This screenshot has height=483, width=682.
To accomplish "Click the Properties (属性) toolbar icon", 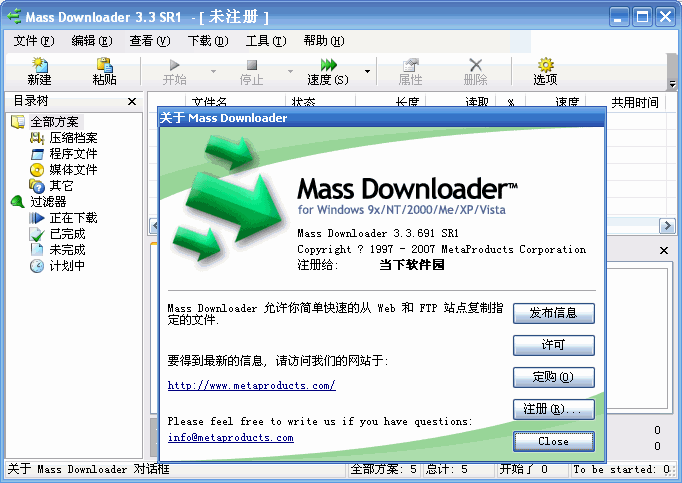I will coord(410,65).
